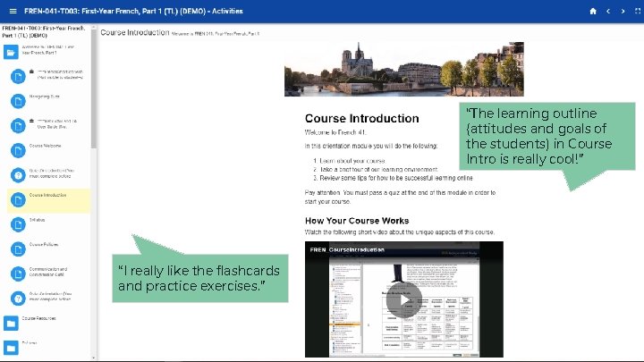Open the Syllabus page in sidebar
644x362 pixels.
coord(37,220)
